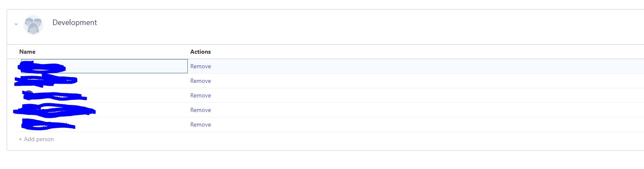Remove the second listed member
The width and height of the screenshot is (644, 169).
point(201,81)
